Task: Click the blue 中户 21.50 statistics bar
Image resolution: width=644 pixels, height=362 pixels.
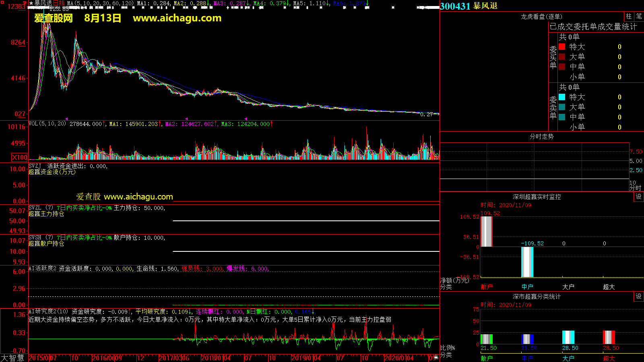Action: point(527,339)
